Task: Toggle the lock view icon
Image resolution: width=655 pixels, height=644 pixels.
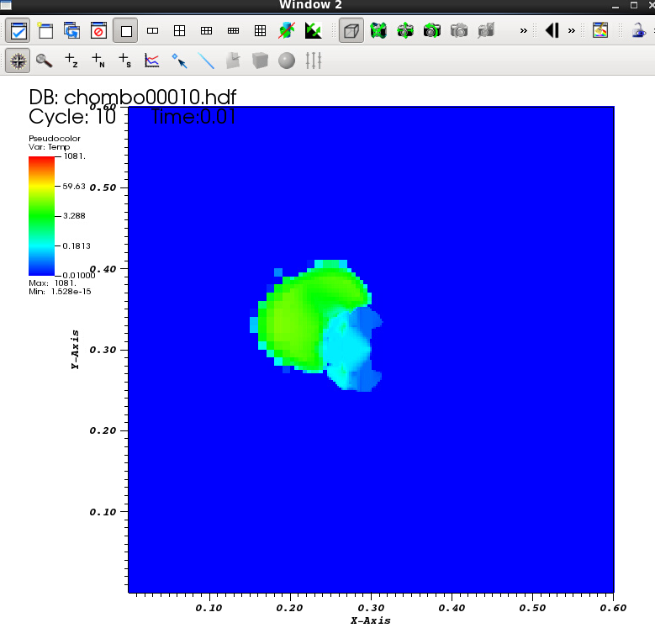Action: pyautogui.click(x=639, y=30)
